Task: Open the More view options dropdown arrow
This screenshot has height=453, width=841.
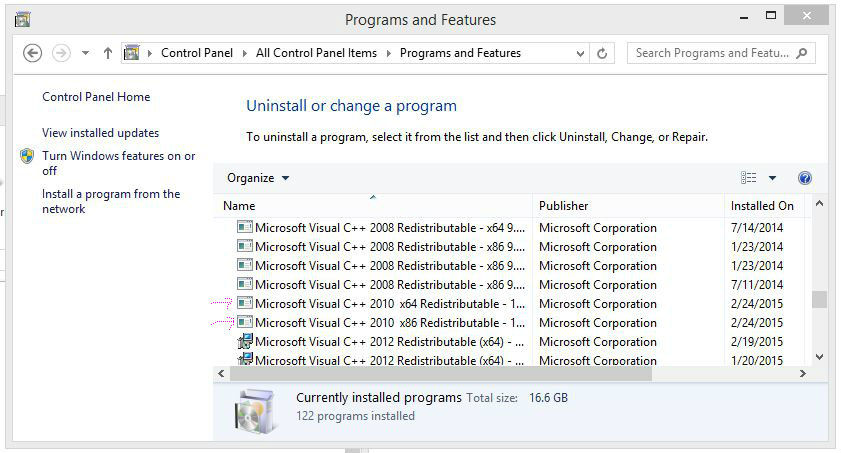Action: coord(772,178)
